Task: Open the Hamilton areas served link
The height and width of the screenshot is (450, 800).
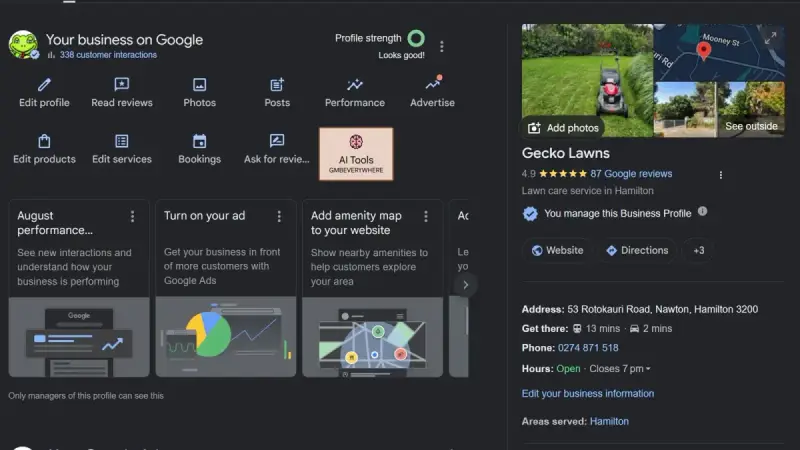Action: click(x=609, y=421)
